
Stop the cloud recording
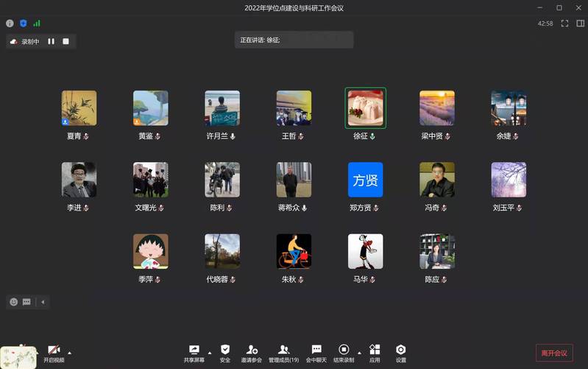coord(65,41)
